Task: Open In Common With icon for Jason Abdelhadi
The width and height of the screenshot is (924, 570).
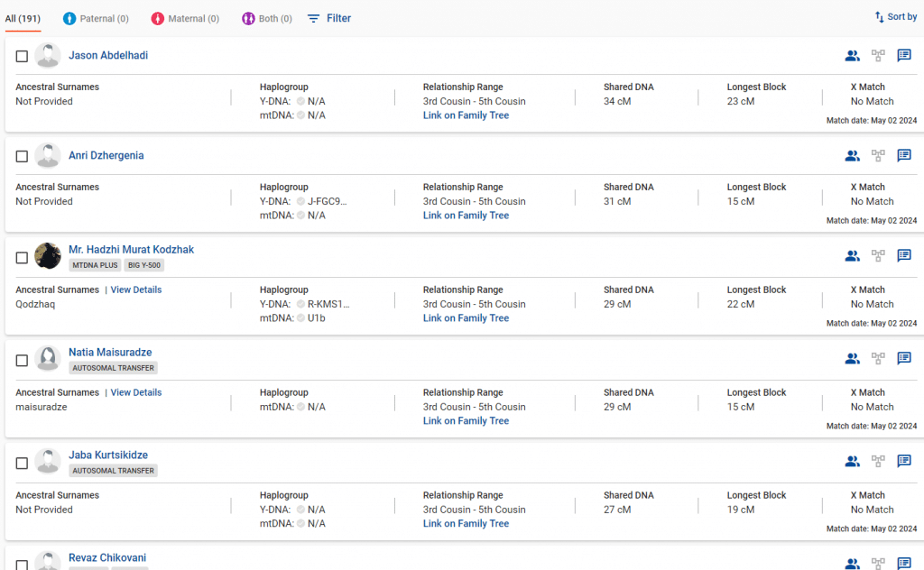Action: 852,56
